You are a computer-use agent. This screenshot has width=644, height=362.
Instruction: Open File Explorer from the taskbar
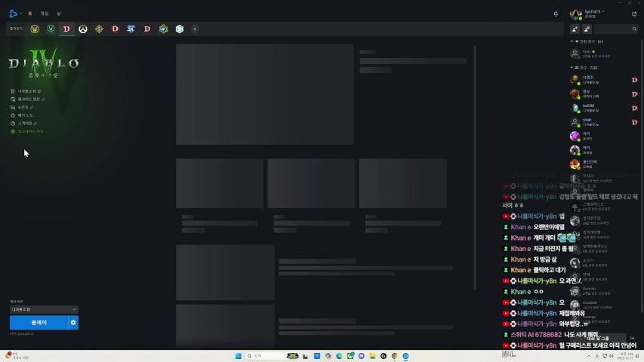tap(372, 356)
